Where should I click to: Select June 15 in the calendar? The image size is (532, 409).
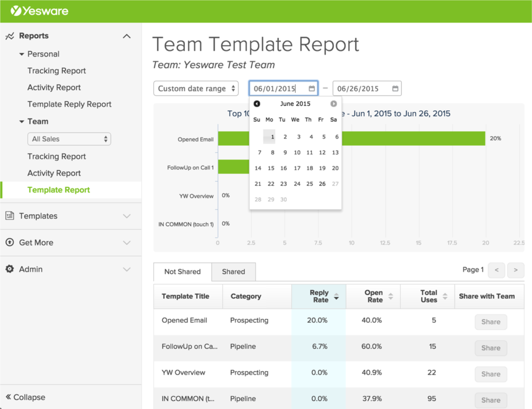(271, 168)
